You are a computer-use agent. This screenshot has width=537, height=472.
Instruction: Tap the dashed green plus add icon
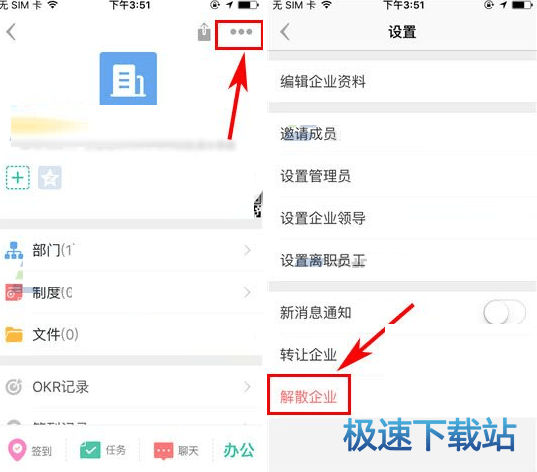pos(18,177)
